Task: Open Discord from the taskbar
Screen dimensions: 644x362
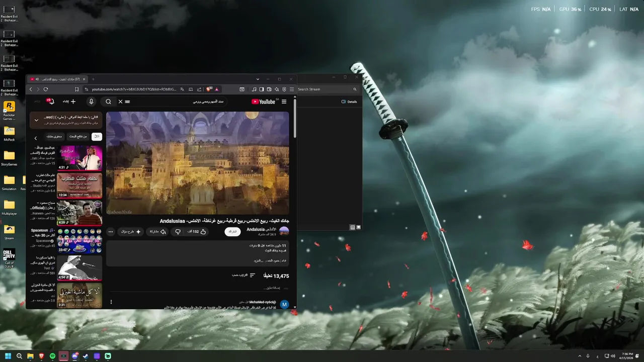Action: 74,356
